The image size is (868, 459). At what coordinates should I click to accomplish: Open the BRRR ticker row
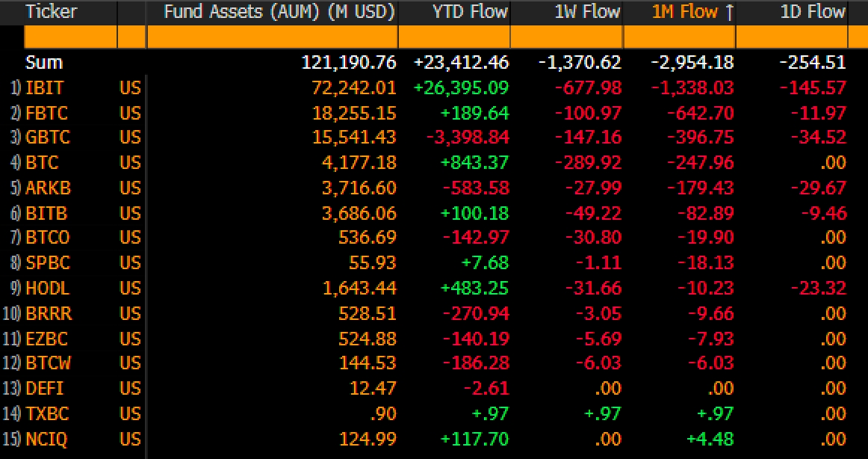[49, 314]
